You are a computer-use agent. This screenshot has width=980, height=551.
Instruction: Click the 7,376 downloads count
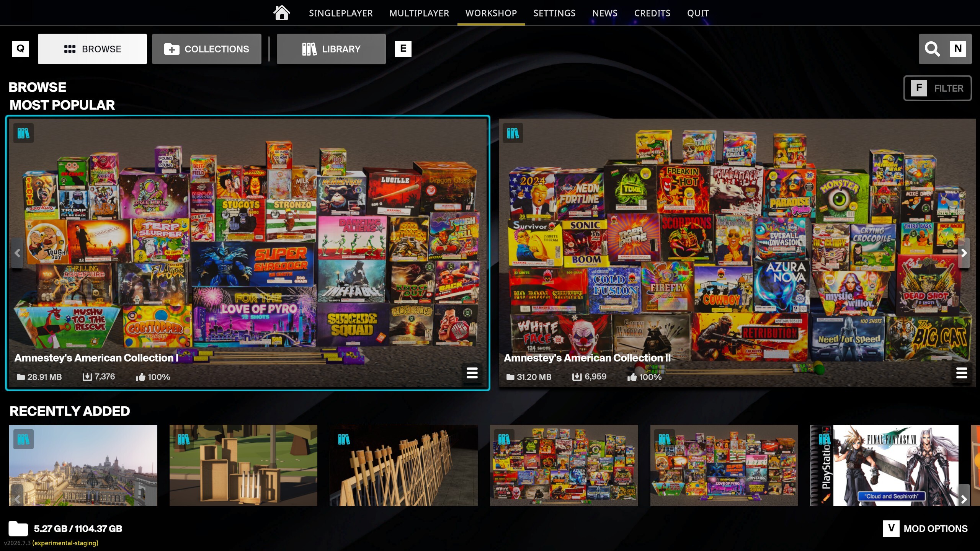(99, 377)
